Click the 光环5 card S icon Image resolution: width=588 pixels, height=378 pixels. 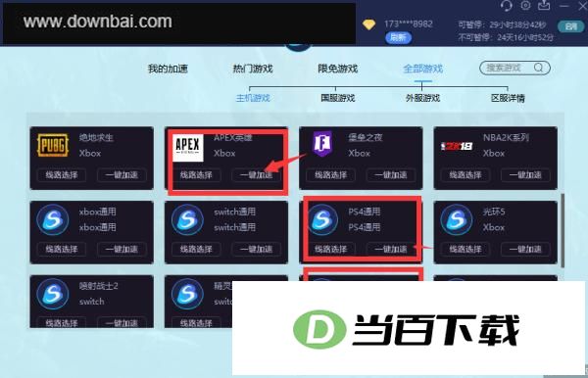point(457,220)
